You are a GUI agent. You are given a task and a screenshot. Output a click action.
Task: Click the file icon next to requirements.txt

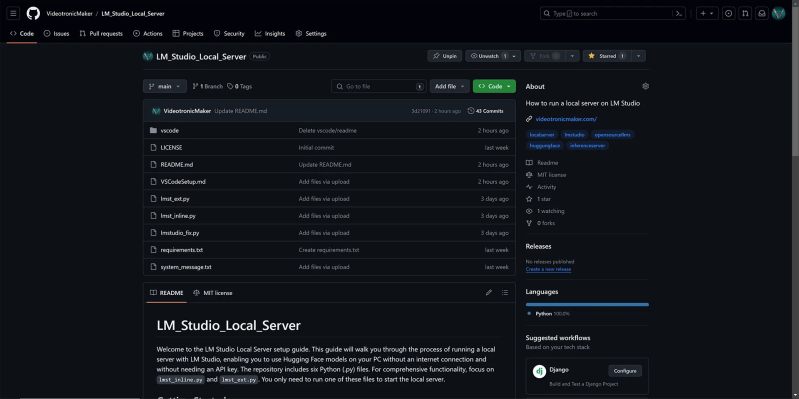coord(153,250)
